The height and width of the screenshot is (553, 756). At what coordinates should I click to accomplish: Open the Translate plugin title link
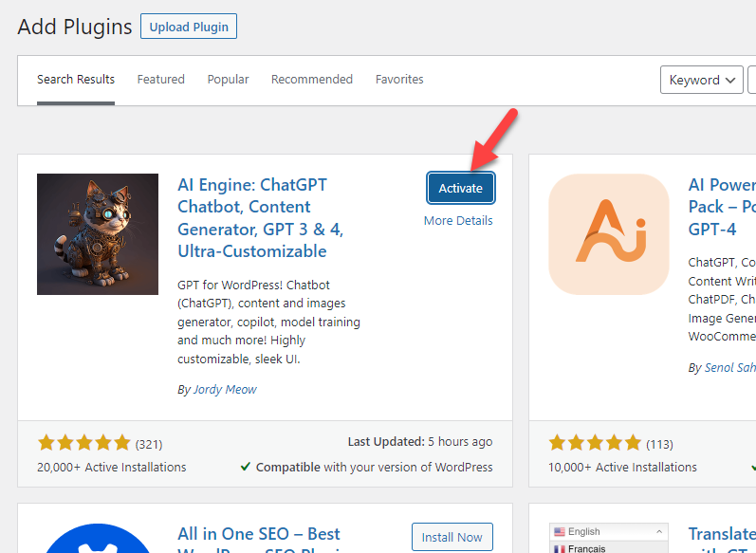[722, 539]
